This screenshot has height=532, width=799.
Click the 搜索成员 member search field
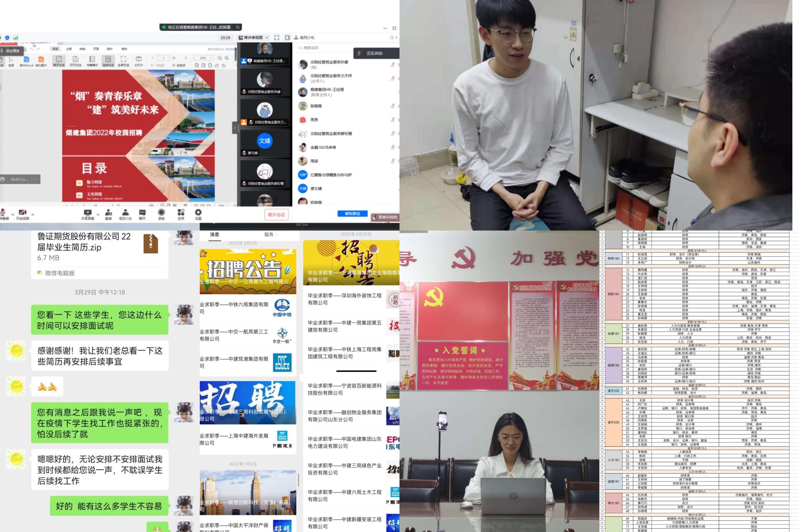pyautogui.click(x=325, y=48)
